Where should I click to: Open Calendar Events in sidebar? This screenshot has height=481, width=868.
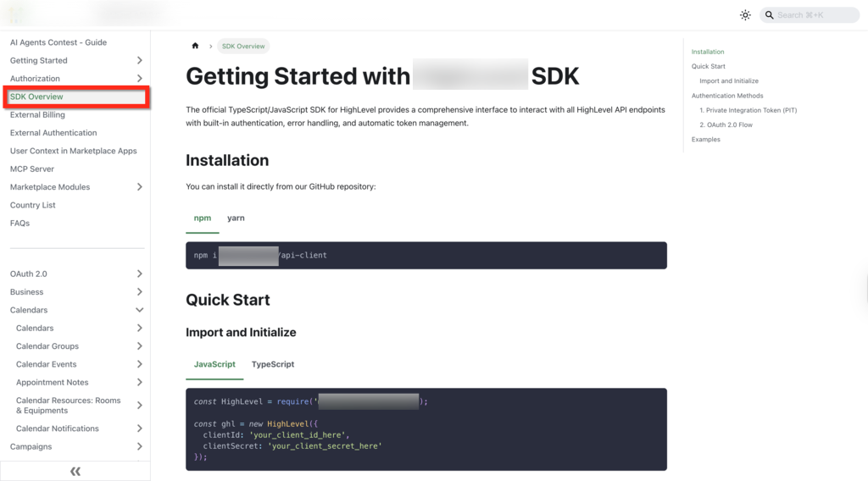click(46, 364)
